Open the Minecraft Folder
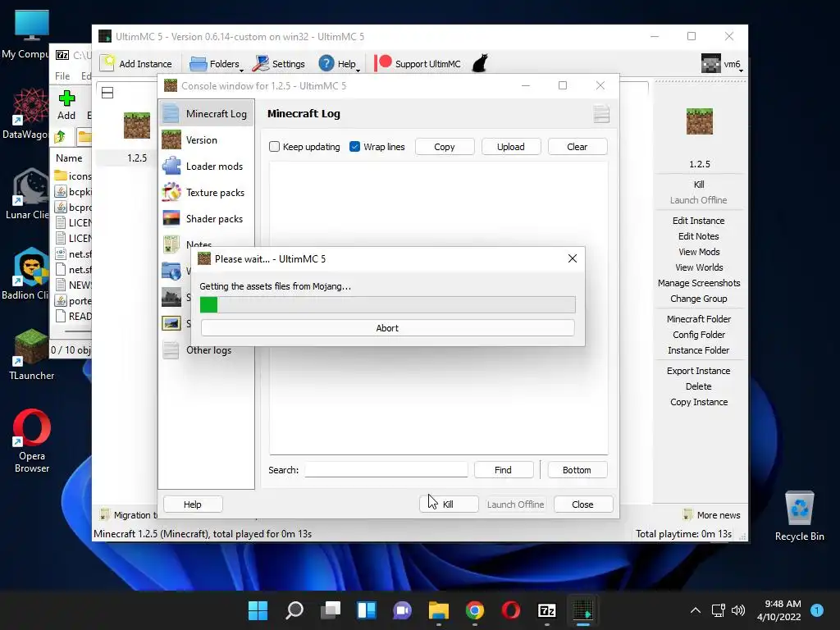The image size is (840, 630). [699, 319]
